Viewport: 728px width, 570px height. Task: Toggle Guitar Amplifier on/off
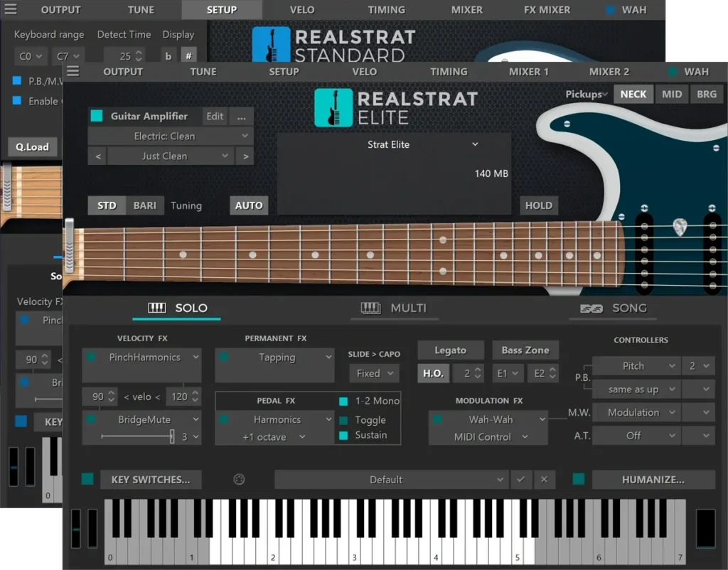point(97,116)
